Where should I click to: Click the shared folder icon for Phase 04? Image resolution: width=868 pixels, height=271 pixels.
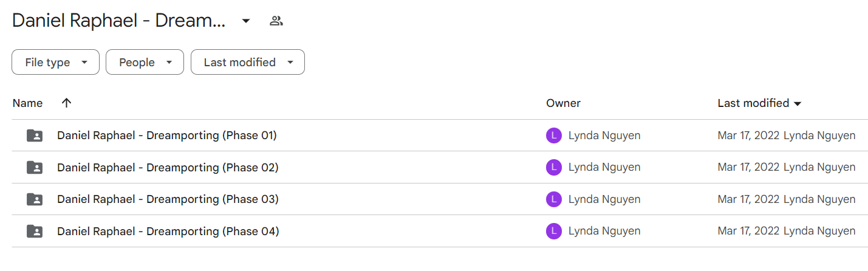35,231
